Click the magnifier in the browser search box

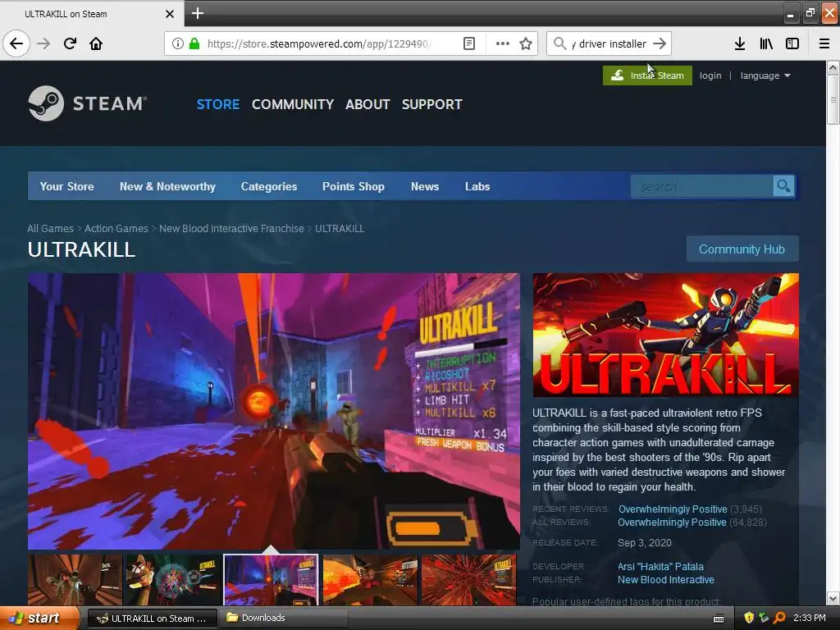coord(559,43)
